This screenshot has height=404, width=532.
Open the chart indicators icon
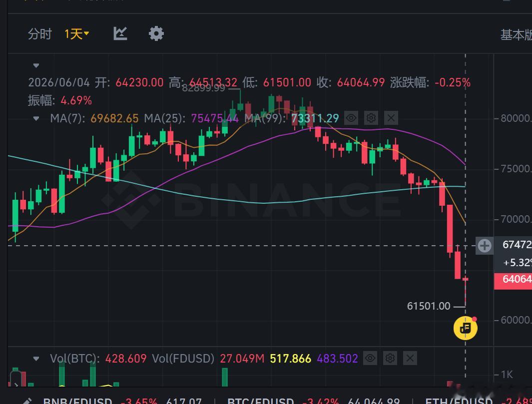pyautogui.click(x=120, y=33)
